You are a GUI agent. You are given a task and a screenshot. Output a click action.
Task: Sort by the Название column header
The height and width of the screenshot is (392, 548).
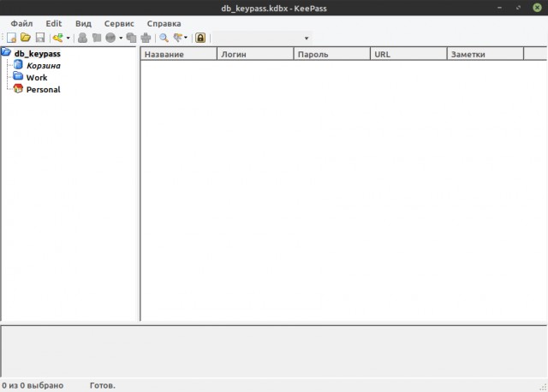coord(179,54)
